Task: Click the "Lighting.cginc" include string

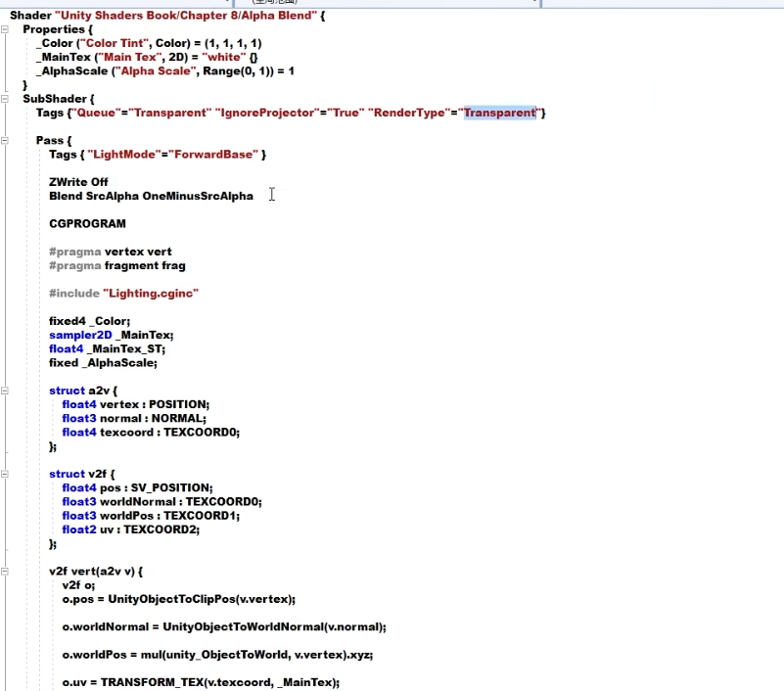Action: [151, 294]
